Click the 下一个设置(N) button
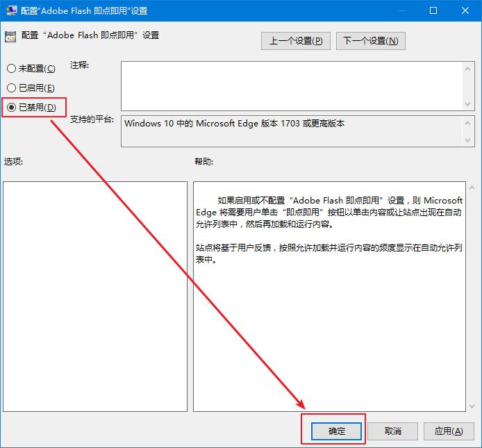Image resolution: width=482 pixels, height=448 pixels. tap(371, 41)
